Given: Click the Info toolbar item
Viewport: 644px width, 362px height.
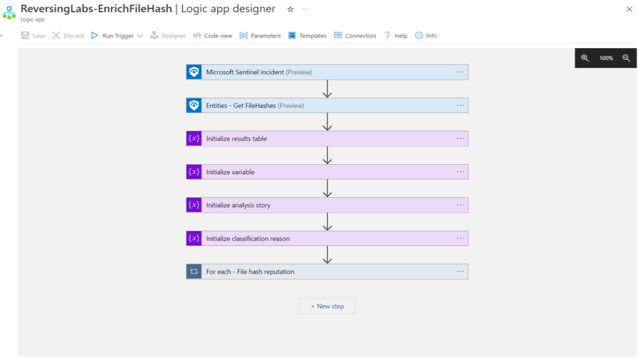Looking at the screenshot, I should [x=426, y=36].
